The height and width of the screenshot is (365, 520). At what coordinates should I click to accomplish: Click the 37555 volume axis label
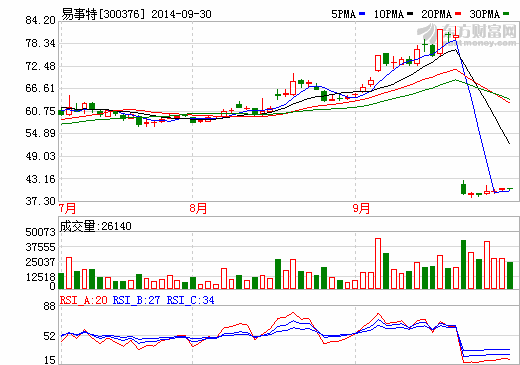click(40, 247)
